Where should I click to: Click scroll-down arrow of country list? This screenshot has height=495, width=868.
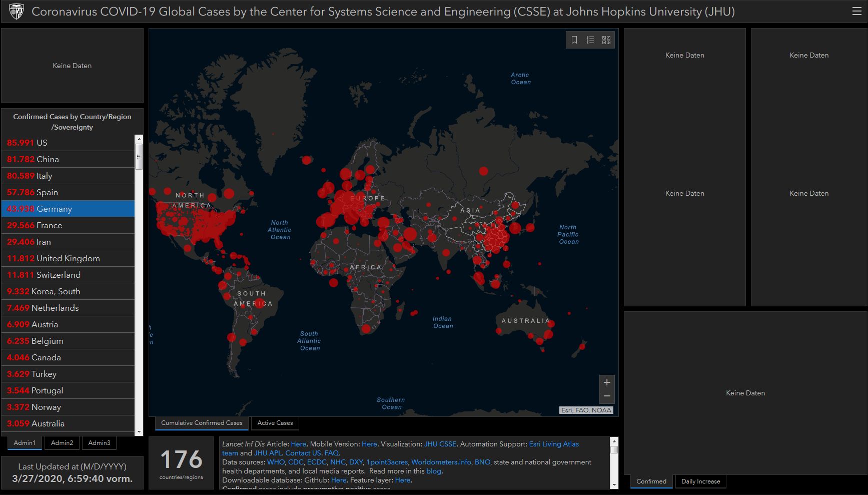click(139, 431)
